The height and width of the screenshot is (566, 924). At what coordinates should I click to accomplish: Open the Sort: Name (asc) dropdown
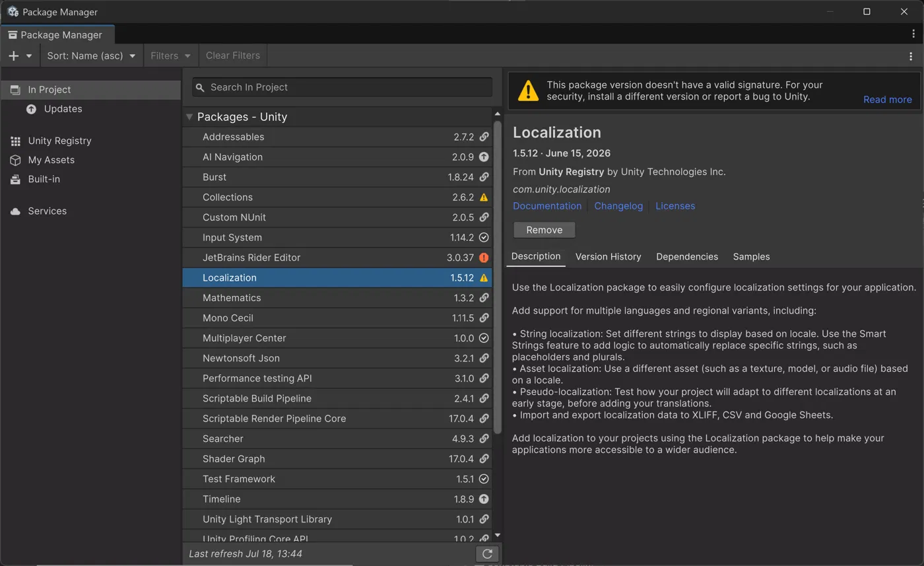click(91, 55)
